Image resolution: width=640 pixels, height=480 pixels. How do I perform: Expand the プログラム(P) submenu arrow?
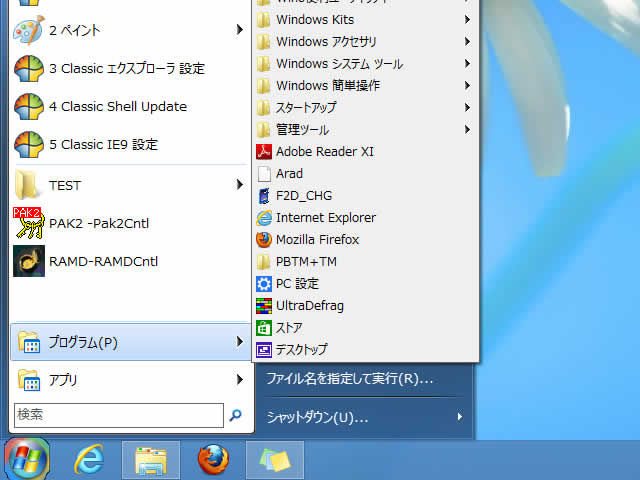click(240, 342)
